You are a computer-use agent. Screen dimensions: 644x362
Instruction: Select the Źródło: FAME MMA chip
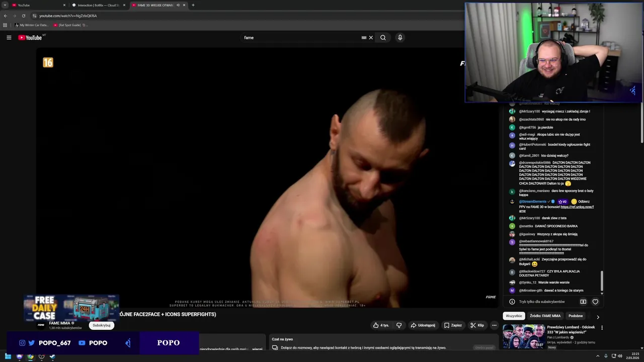(x=545, y=316)
